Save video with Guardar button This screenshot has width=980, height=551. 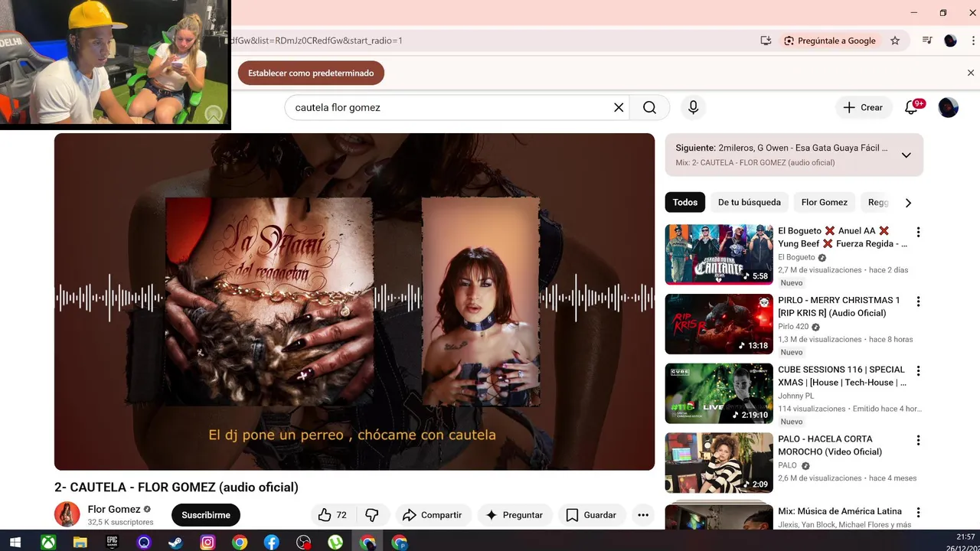click(x=591, y=515)
